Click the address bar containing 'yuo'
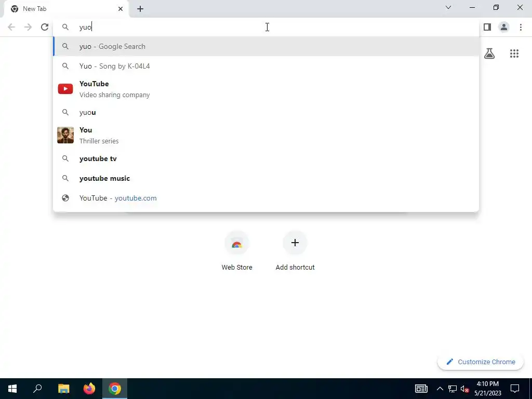 tap(266, 27)
